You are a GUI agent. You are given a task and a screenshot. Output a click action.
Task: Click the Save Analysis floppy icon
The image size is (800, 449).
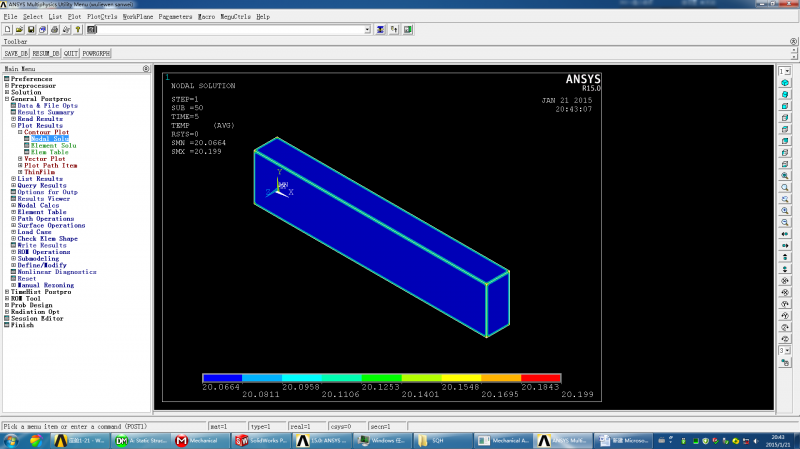pyautogui.click(x=31, y=30)
